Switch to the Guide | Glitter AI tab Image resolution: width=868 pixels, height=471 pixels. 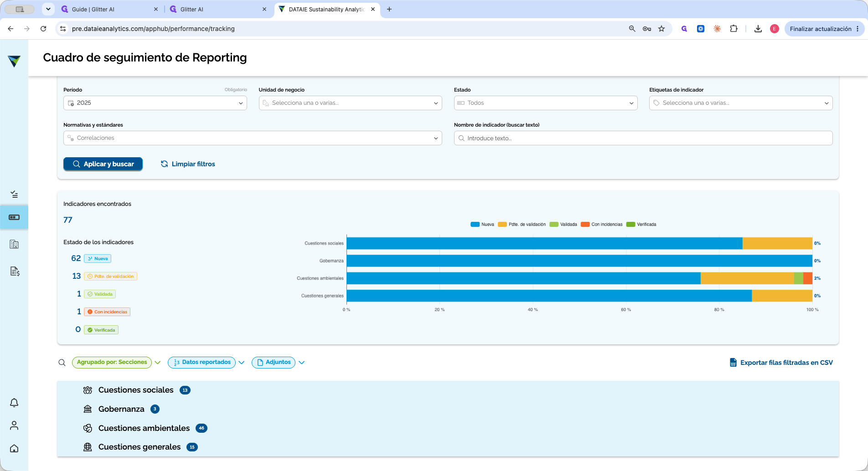click(109, 9)
